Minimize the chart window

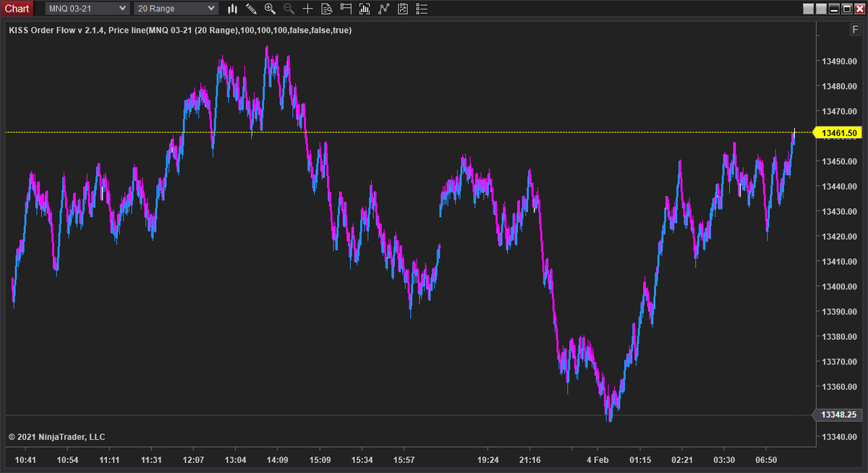(x=835, y=9)
